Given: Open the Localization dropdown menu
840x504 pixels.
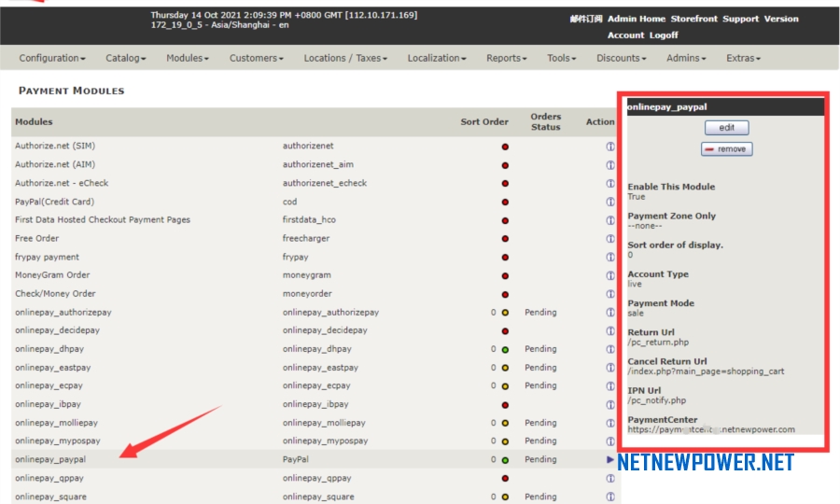Looking at the screenshot, I should (437, 58).
